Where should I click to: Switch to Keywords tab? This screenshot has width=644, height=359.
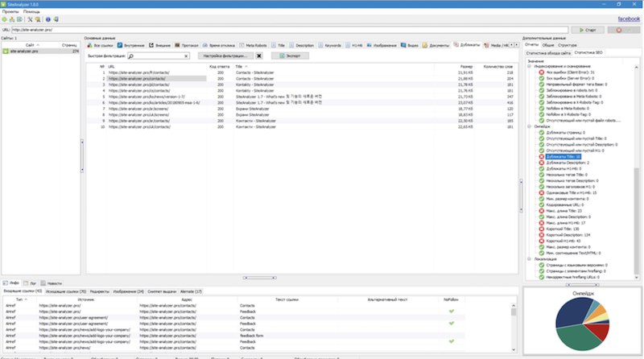(x=330, y=45)
